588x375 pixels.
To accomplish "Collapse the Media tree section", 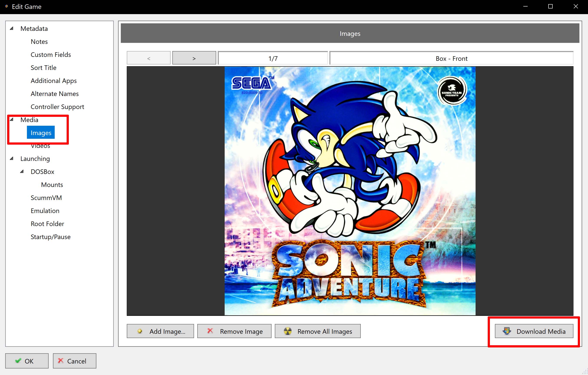I will pos(12,119).
